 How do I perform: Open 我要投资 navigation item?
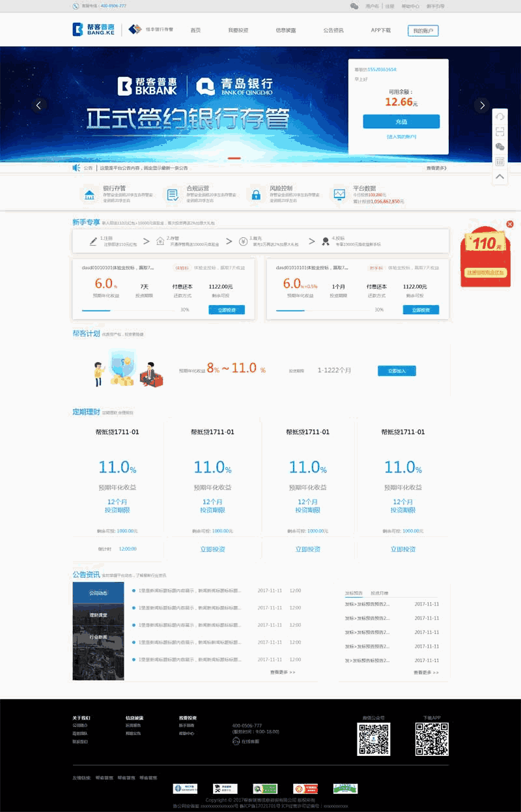(238, 31)
